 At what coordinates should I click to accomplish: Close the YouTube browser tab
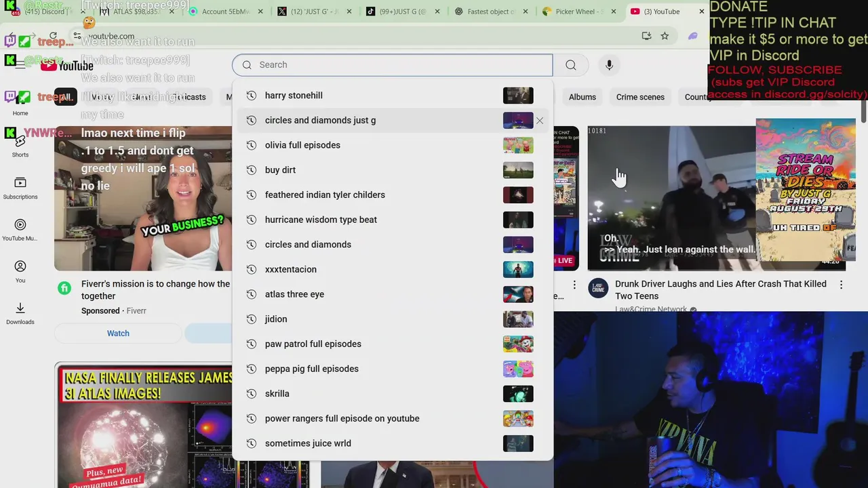pyautogui.click(x=701, y=12)
